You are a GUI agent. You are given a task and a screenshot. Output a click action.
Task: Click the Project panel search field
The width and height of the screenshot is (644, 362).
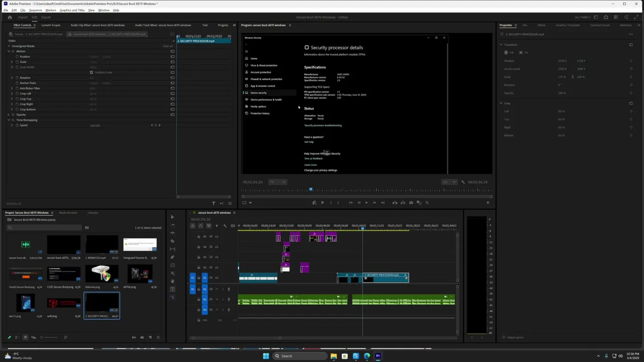pyautogui.click(x=45, y=228)
